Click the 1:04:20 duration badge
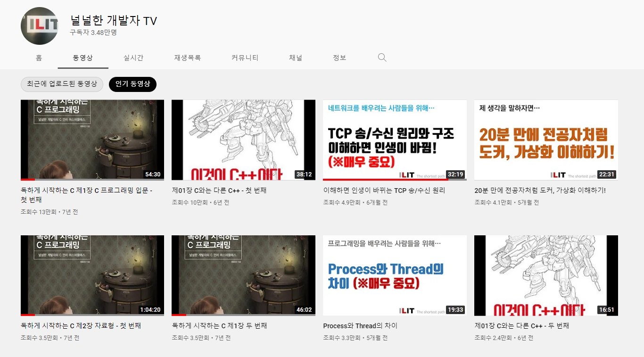644x357 pixels. click(150, 310)
